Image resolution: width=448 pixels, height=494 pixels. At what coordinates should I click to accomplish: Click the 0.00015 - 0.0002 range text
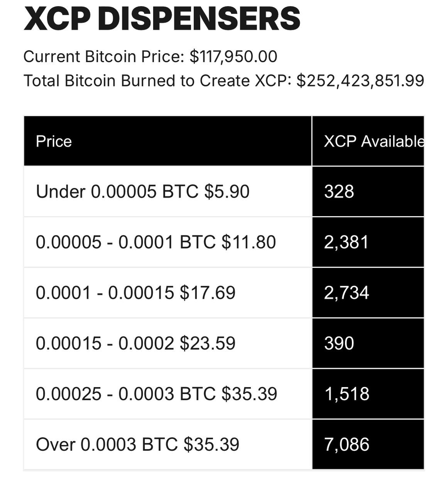(x=105, y=343)
